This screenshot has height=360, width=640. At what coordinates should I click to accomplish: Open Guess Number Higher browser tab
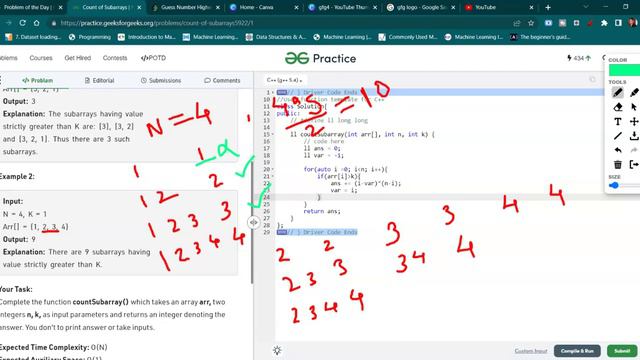[x=185, y=7]
